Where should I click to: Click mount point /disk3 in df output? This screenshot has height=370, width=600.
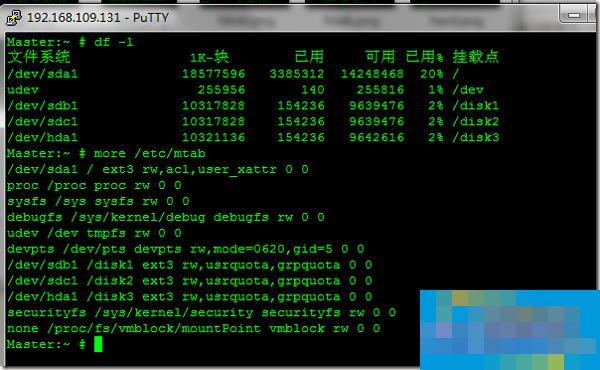tap(476, 137)
